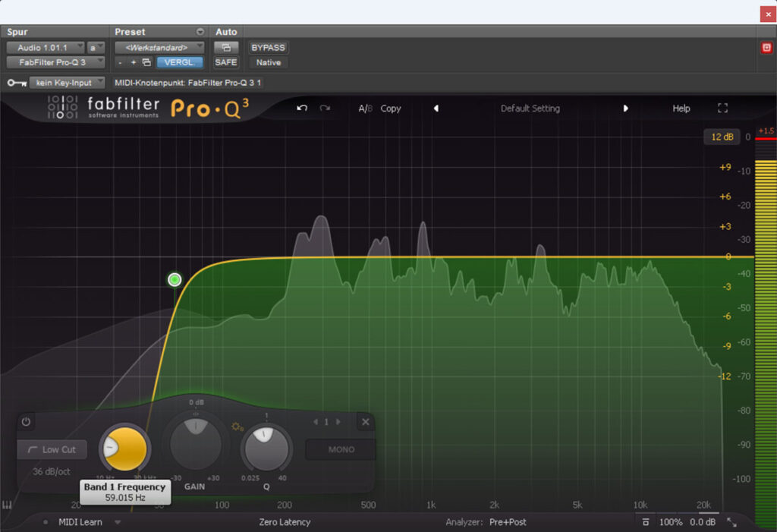
Task: Click the 0.0 dB output gain value
Action: tap(703, 522)
